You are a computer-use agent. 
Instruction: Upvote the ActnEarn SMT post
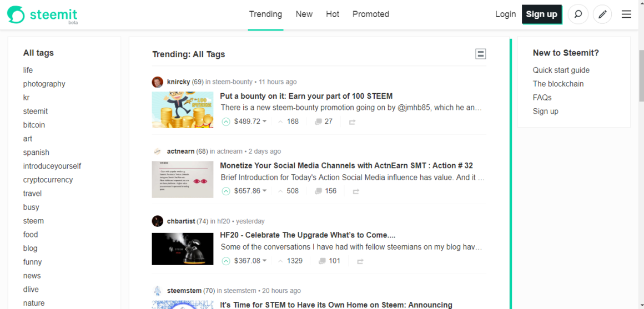point(226,191)
